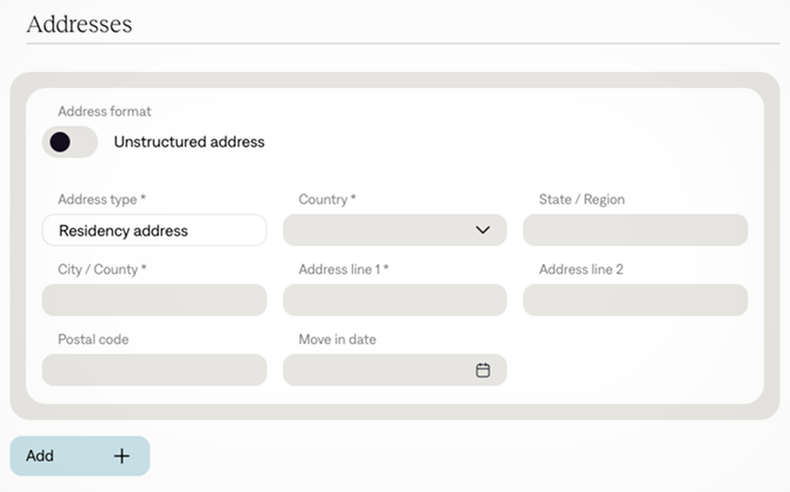Click the Address line 2 input

635,300
